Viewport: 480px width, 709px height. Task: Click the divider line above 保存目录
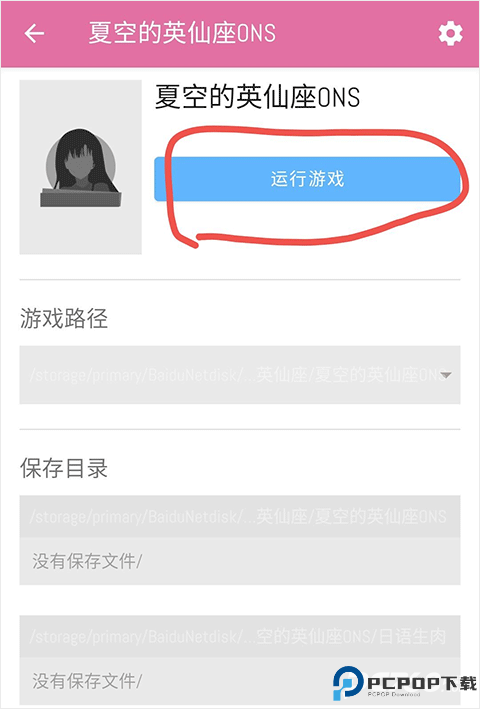(240, 429)
